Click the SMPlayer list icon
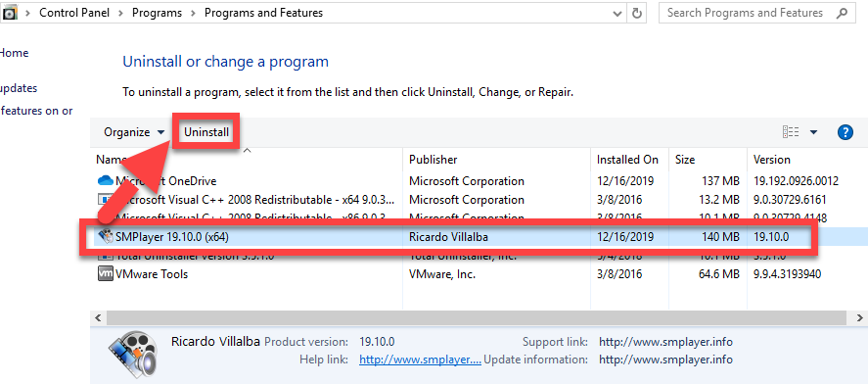This screenshot has height=384, width=868. pyautogui.click(x=105, y=237)
